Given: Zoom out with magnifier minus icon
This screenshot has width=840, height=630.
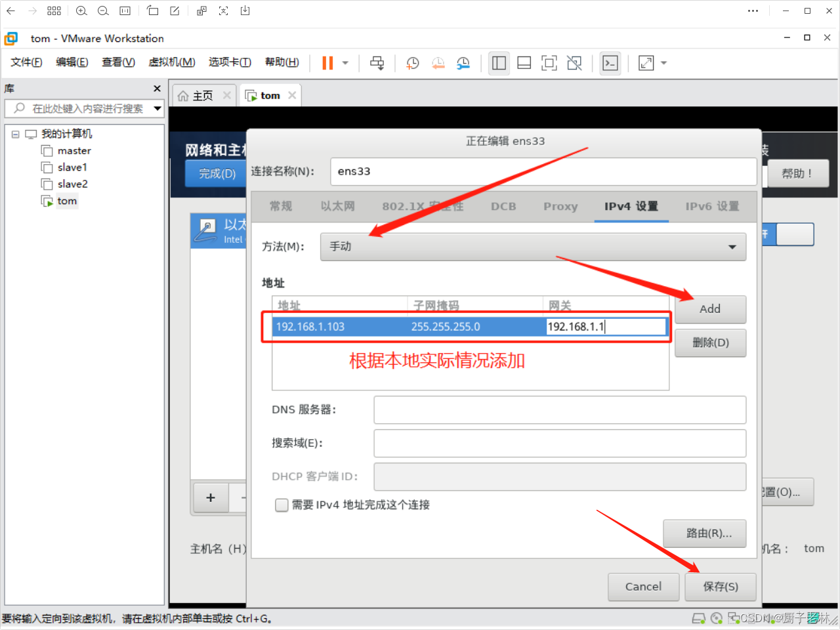Looking at the screenshot, I should pyautogui.click(x=103, y=11).
